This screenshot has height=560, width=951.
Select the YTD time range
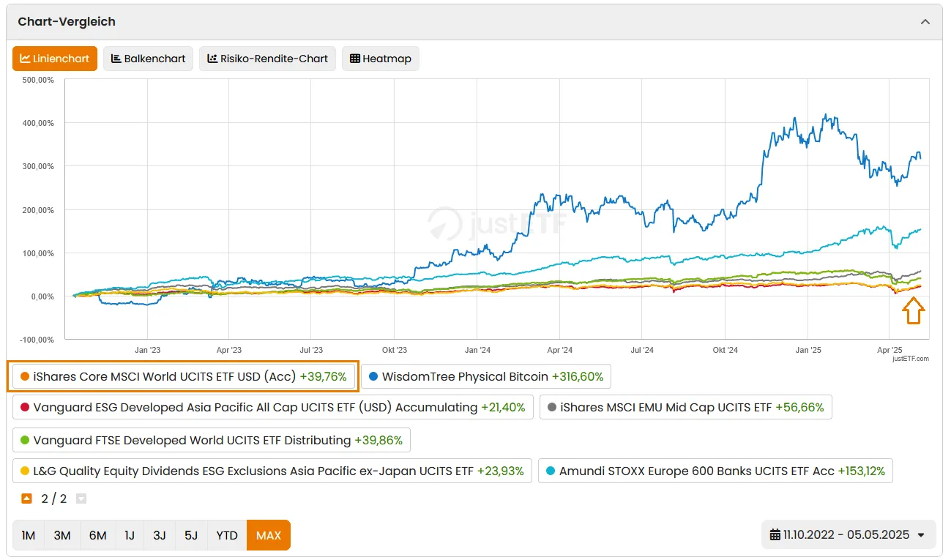227,535
